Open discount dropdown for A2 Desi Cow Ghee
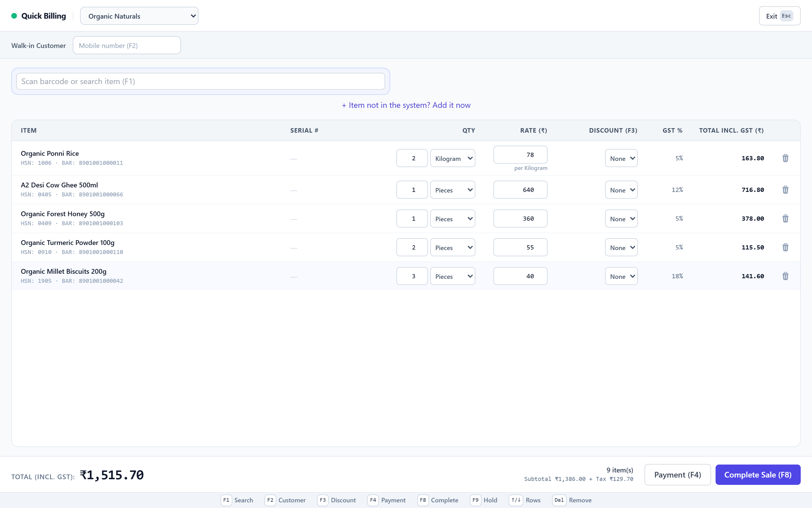 621,189
